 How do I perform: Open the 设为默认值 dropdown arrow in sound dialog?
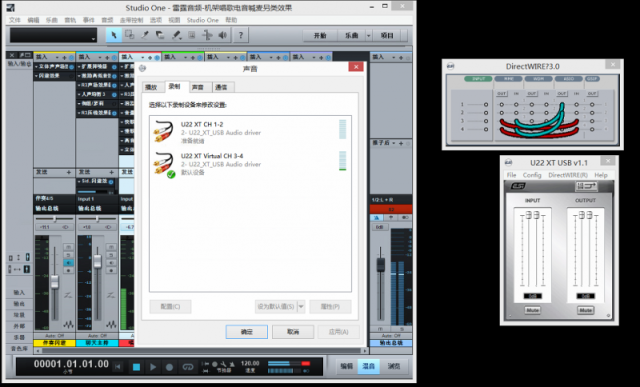point(301,306)
